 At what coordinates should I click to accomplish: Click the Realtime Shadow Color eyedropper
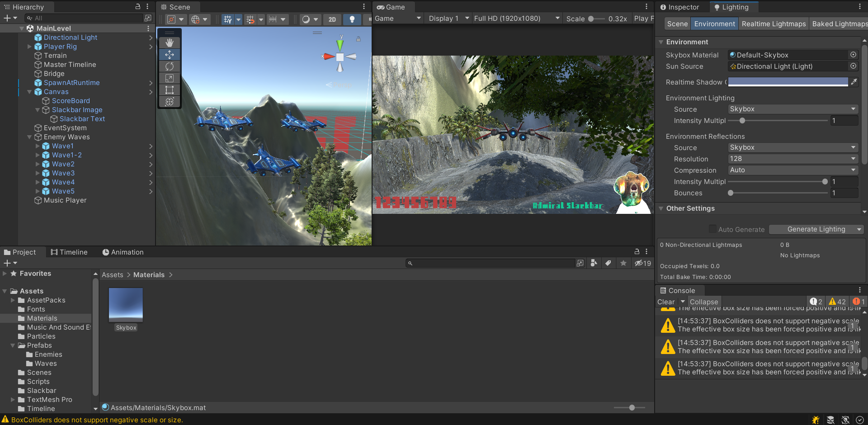tap(854, 82)
